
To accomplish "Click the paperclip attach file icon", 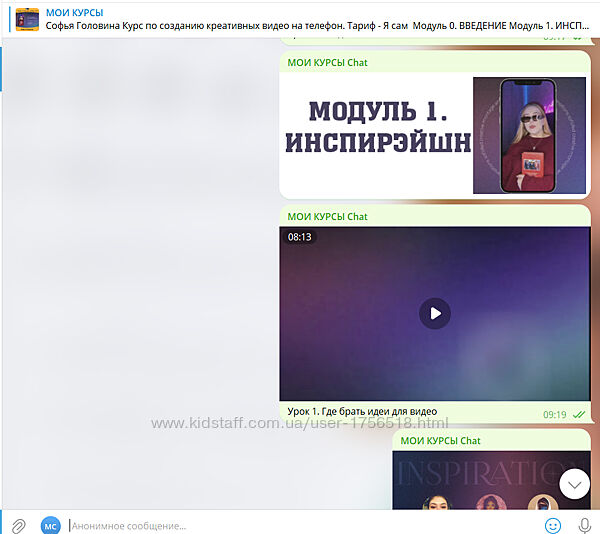I will pos(17,525).
